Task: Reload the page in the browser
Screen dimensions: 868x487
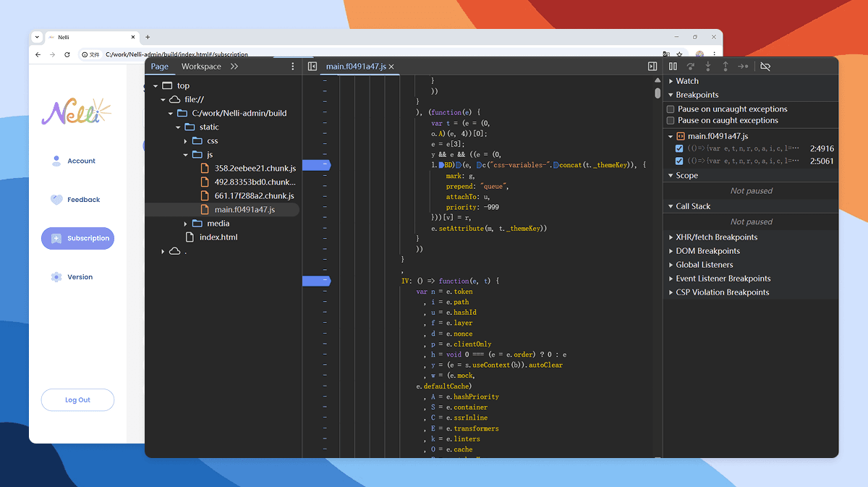Action: pos(67,54)
